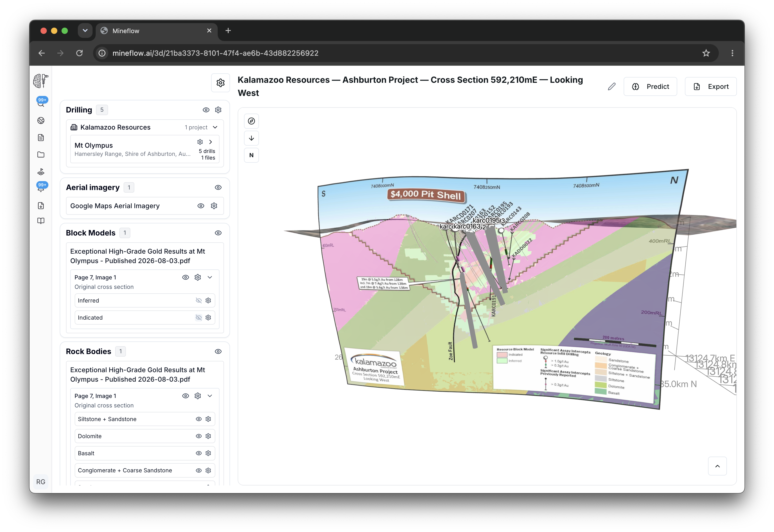Viewport: 774px width, 532px height.
Task: Open the drill rig icon in sidebar
Action: (x=41, y=172)
